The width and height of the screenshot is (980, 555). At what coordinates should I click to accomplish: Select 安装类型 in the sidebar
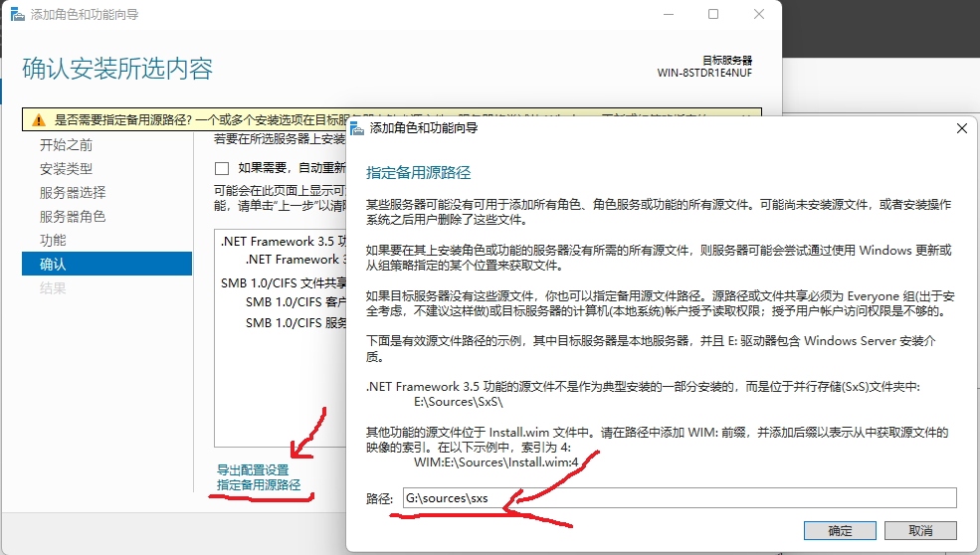[66, 169]
